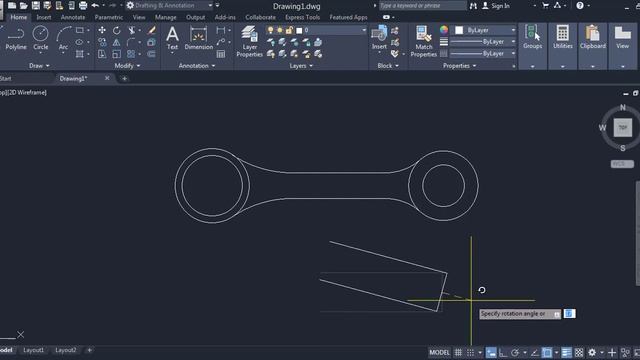Click the Ellipse tool in Draw panel
This screenshot has width=640, height=360.
click(x=80, y=42)
